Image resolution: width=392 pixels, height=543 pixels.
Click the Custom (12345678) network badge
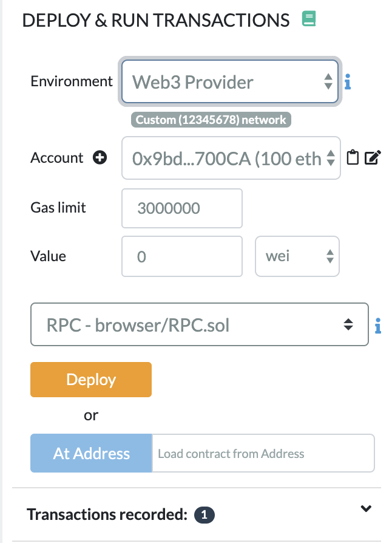tap(211, 120)
